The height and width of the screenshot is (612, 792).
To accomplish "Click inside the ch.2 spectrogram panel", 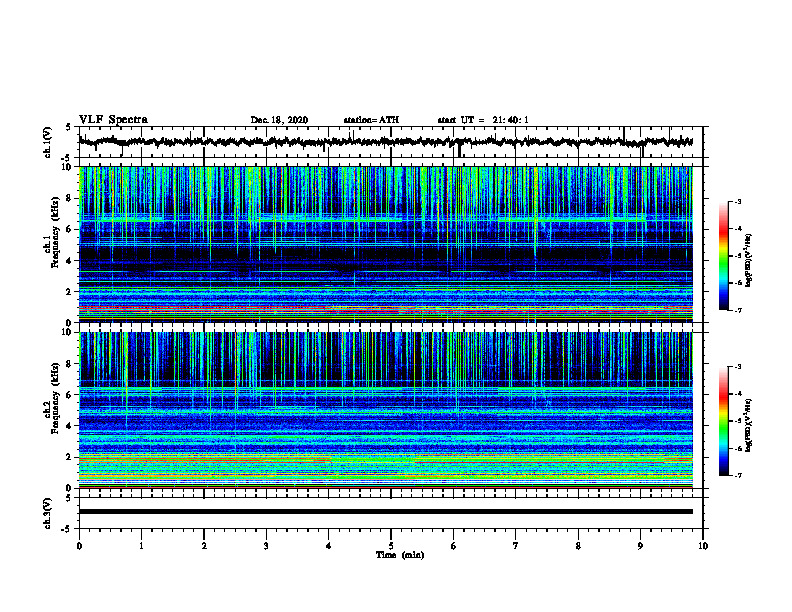I will tap(386, 410).
